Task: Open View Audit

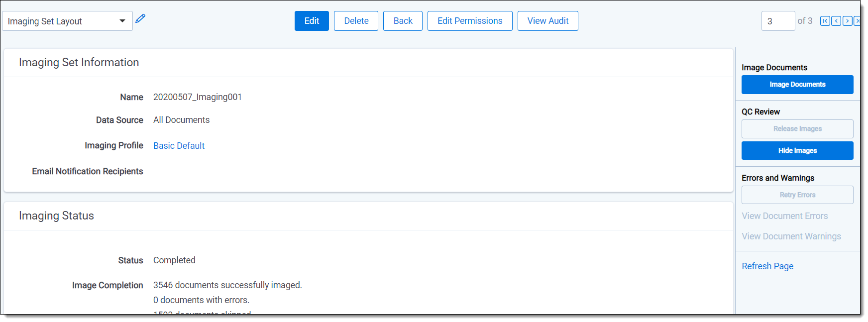Action: click(547, 21)
